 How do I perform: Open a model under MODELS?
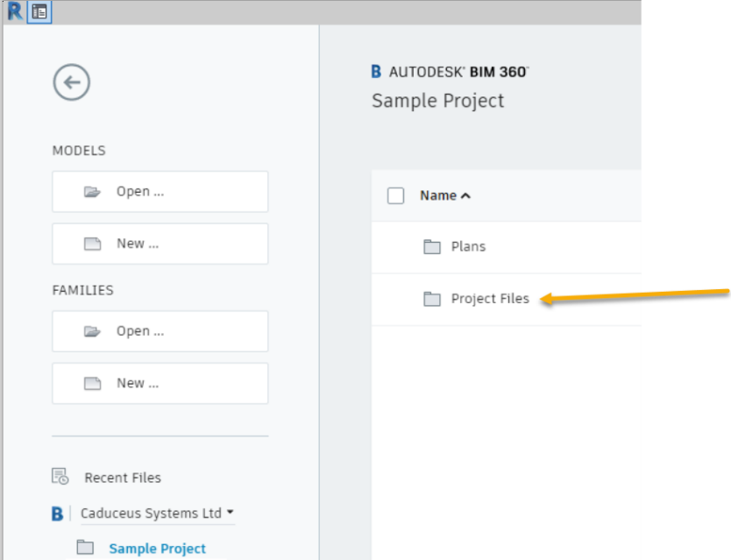160,192
